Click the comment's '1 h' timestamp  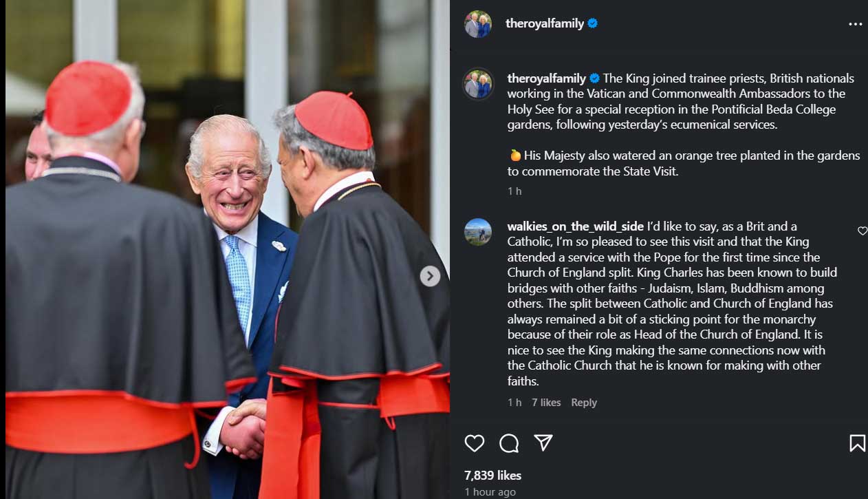(x=514, y=403)
